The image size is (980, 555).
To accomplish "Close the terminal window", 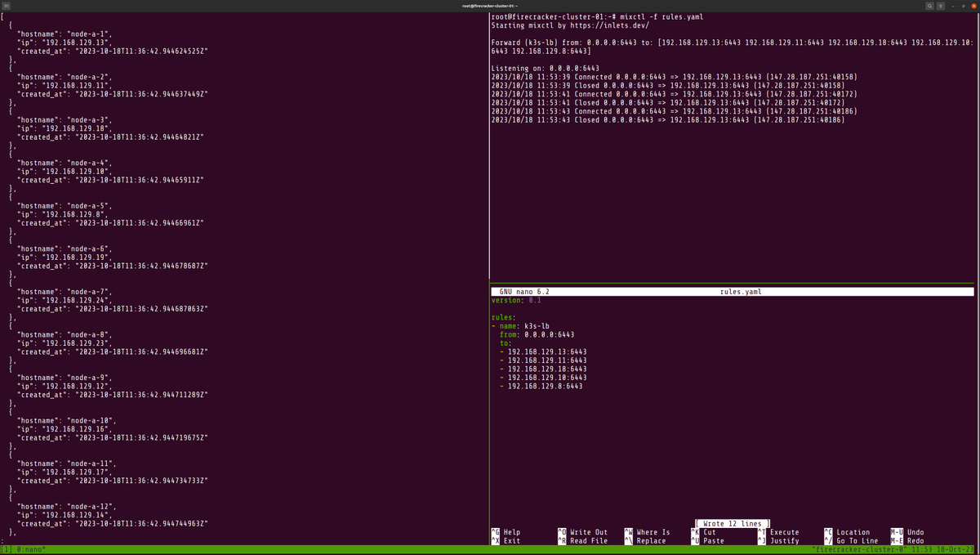I will point(973,6).
